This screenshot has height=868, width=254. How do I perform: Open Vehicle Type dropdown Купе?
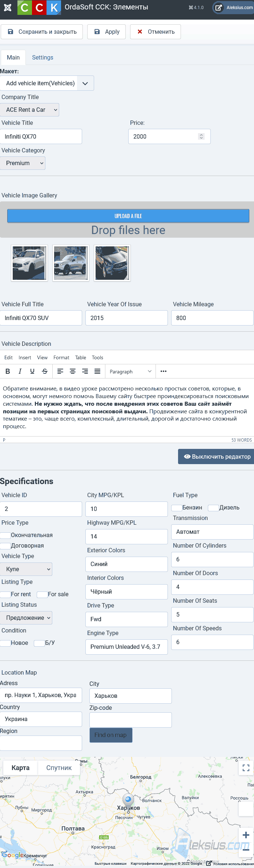[x=26, y=569]
